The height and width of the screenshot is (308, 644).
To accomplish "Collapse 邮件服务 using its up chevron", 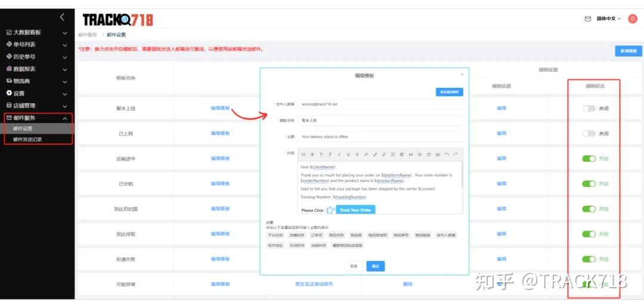I will point(65,118).
